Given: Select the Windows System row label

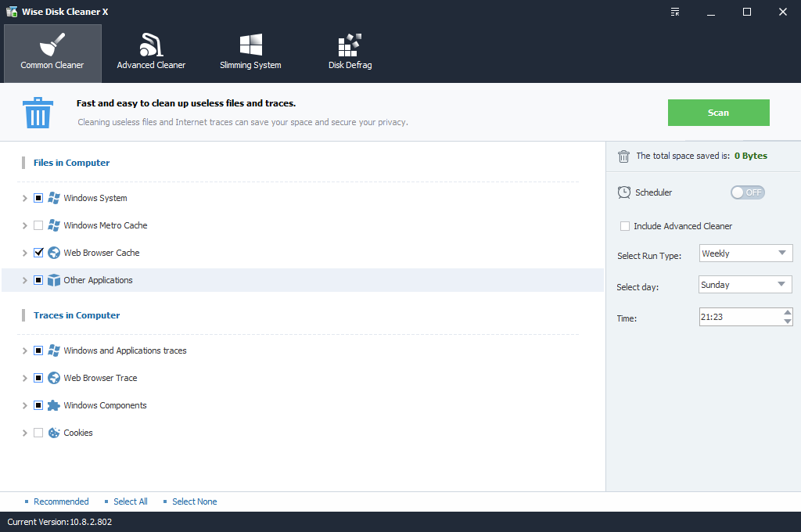Looking at the screenshot, I should coord(95,198).
